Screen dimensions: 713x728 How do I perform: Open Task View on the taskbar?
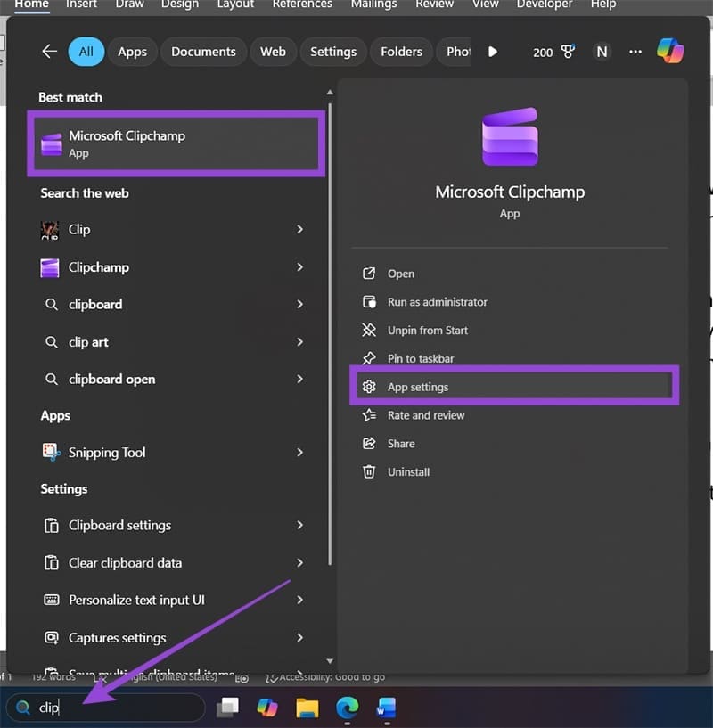(229, 707)
